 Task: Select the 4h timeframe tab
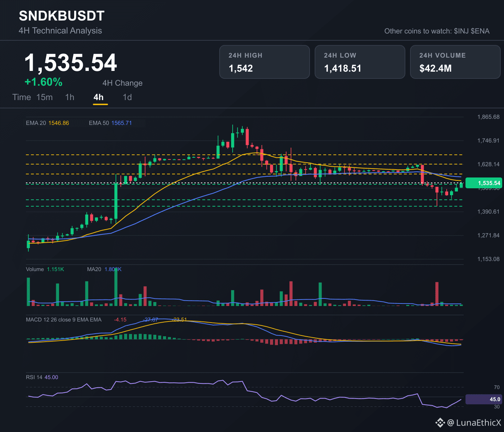98,97
